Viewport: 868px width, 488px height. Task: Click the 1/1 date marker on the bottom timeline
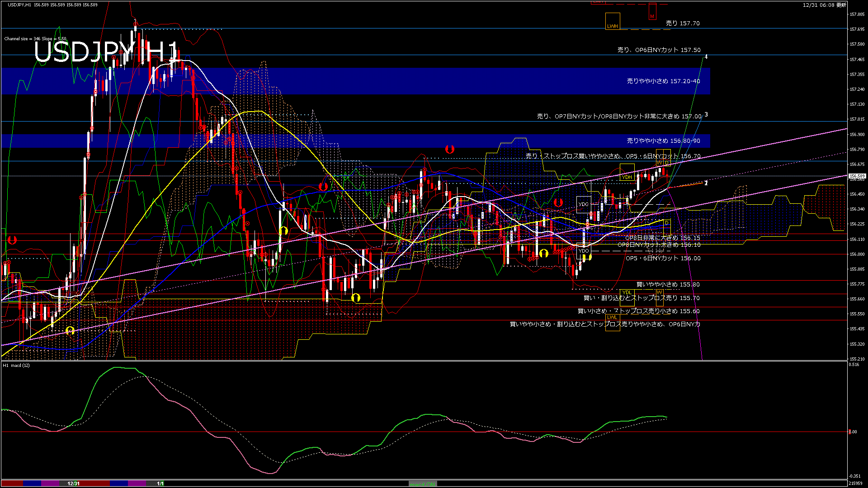click(160, 484)
